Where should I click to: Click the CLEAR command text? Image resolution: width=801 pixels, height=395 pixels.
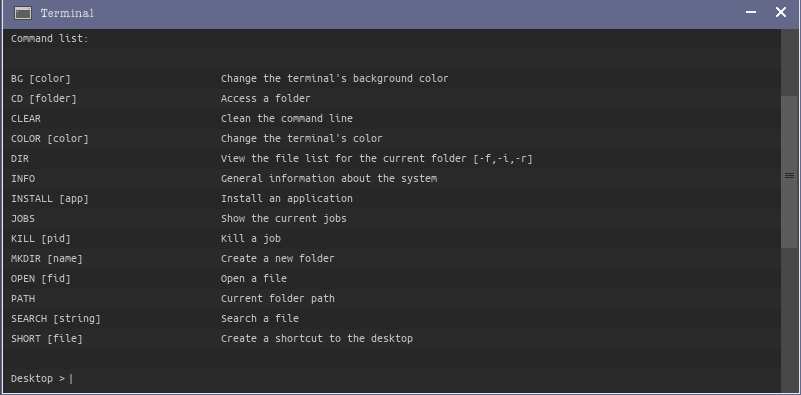click(26, 119)
